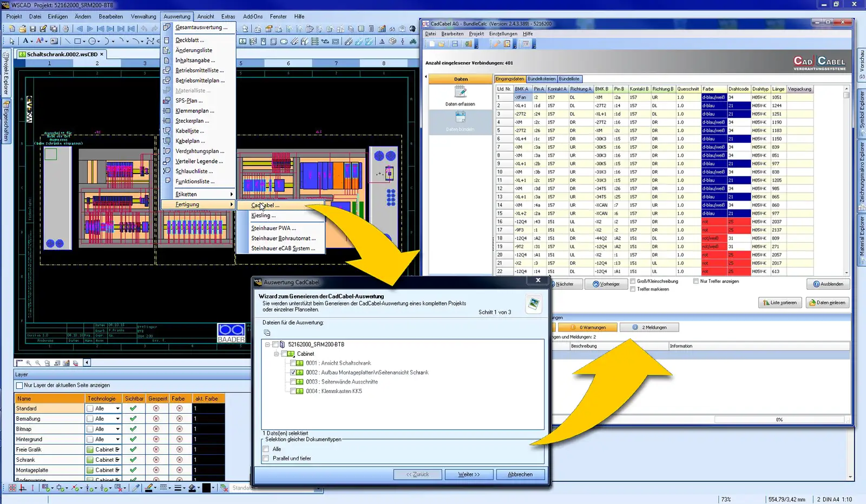Collapse the Cabinet tree node
This screenshot has width=866, height=504.
tap(277, 354)
